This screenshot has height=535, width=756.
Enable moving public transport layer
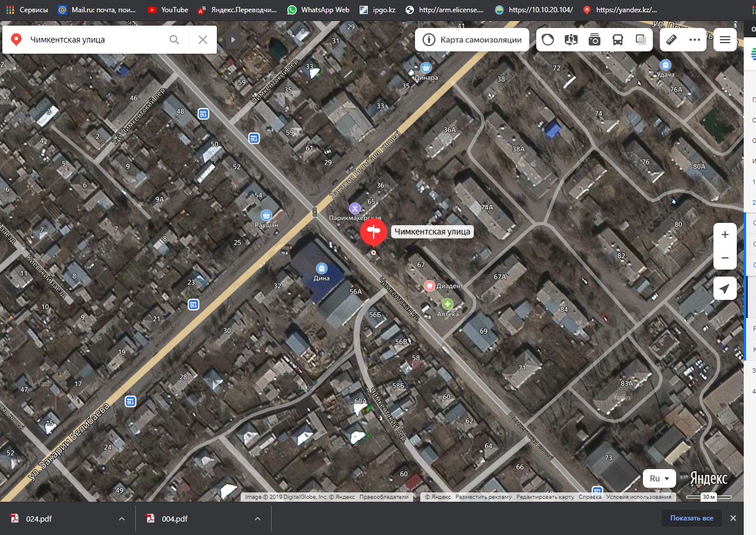pyautogui.click(x=618, y=40)
